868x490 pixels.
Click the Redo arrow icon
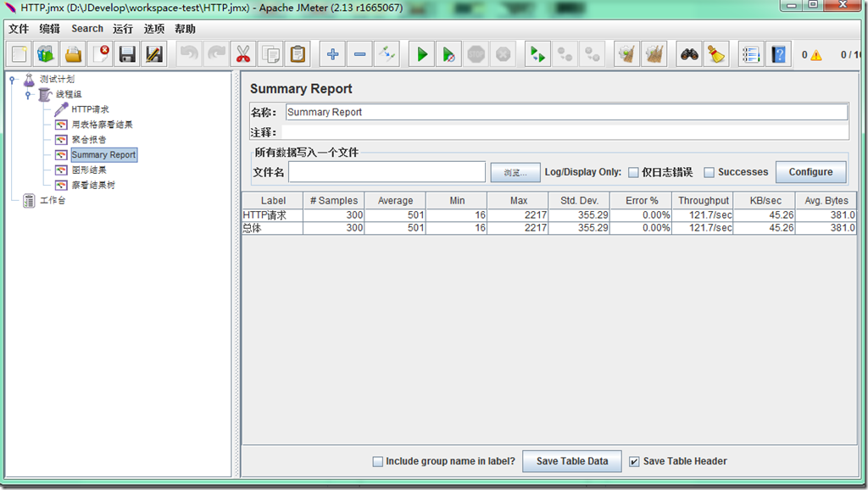point(216,54)
